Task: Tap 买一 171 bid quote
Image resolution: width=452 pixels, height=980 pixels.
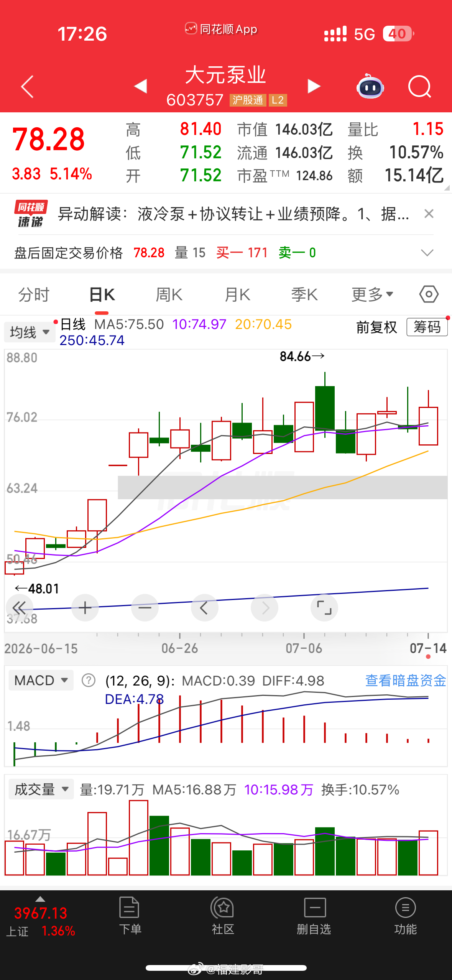Action: [242, 253]
